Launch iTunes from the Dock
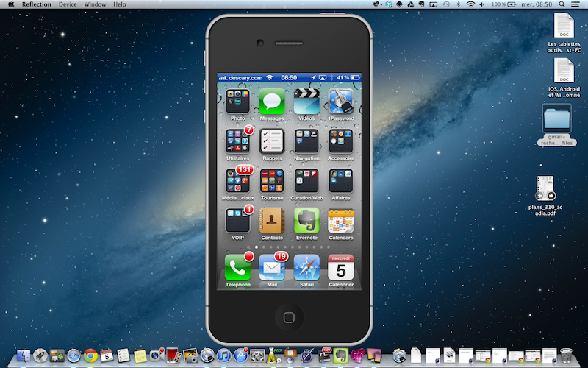 [224, 355]
